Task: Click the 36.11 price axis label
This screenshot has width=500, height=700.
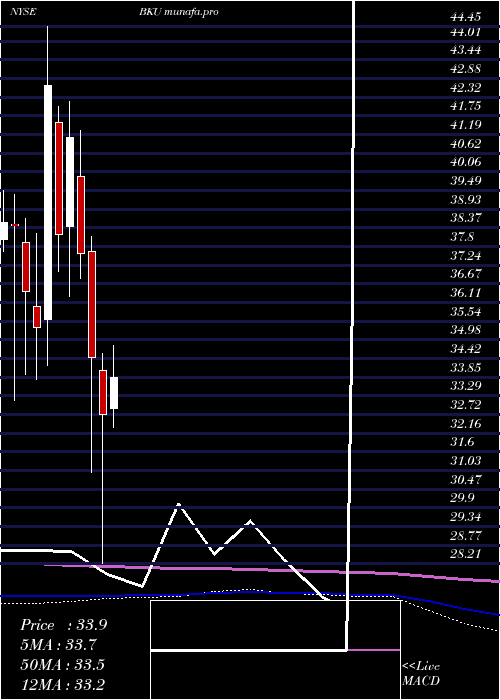Action: point(466,292)
